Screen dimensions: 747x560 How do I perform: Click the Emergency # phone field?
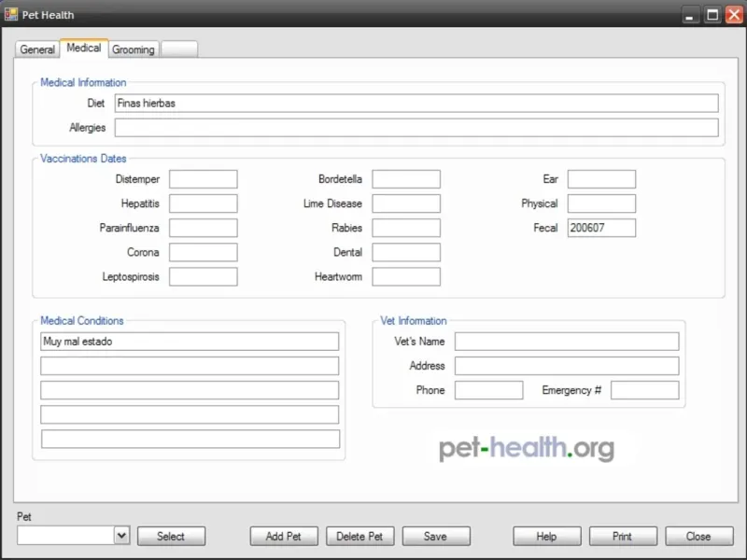[x=644, y=390]
